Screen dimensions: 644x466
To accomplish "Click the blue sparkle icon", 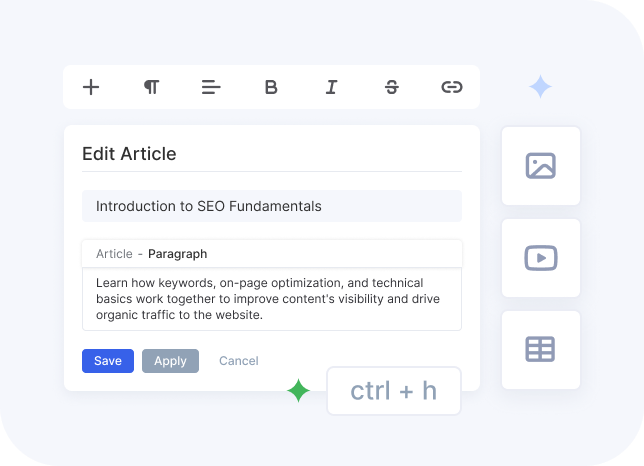I will (x=540, y=87).
